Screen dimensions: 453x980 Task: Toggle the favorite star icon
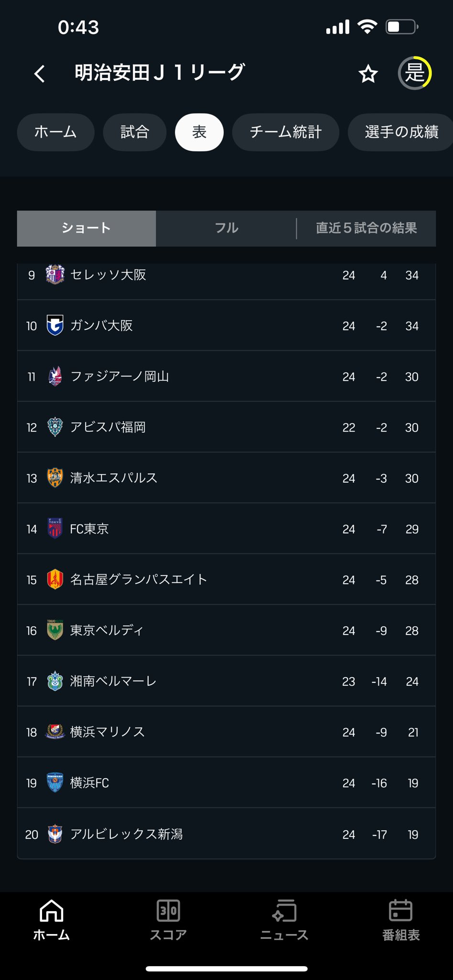368,74
